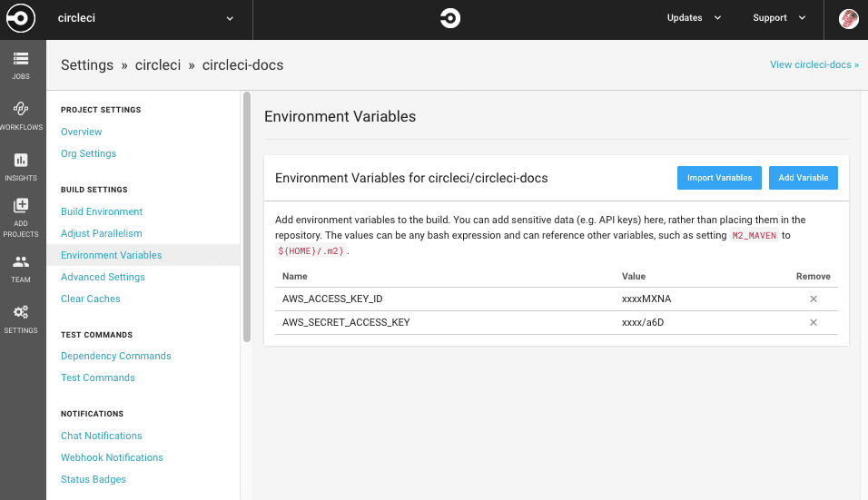Click the settings menu scrollbar
Screen dimensions: 868x500
[x=247, y=217]
